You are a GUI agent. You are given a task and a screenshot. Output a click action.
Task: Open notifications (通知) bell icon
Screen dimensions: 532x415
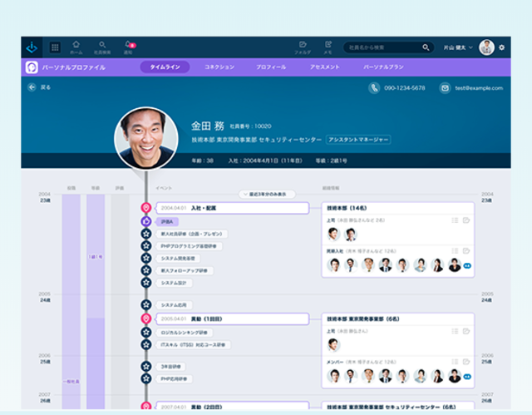click(x=129, y=47)
